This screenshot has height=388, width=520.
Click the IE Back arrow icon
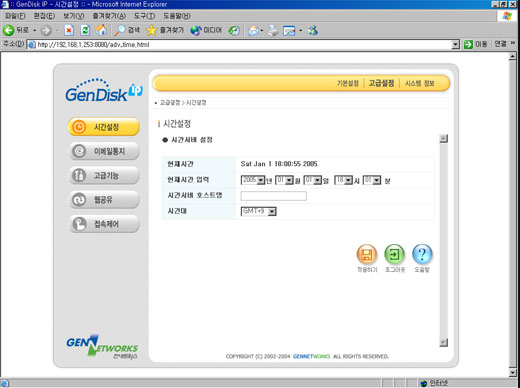pyautogui.click(x=8, y=30)
